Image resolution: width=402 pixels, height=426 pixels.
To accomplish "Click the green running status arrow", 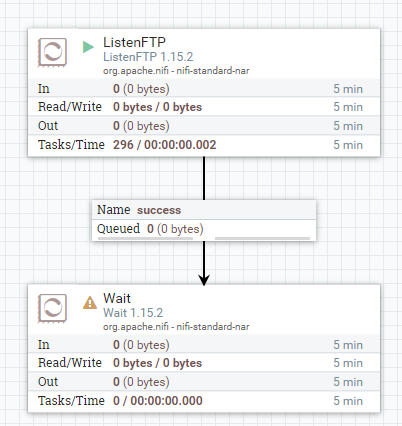I will [x=88, y=47].
